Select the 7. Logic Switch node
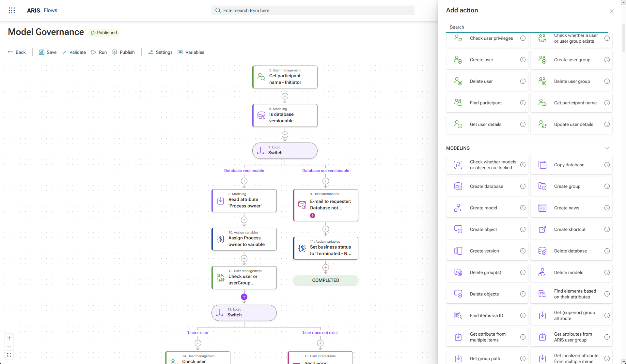 coord(285,151)
